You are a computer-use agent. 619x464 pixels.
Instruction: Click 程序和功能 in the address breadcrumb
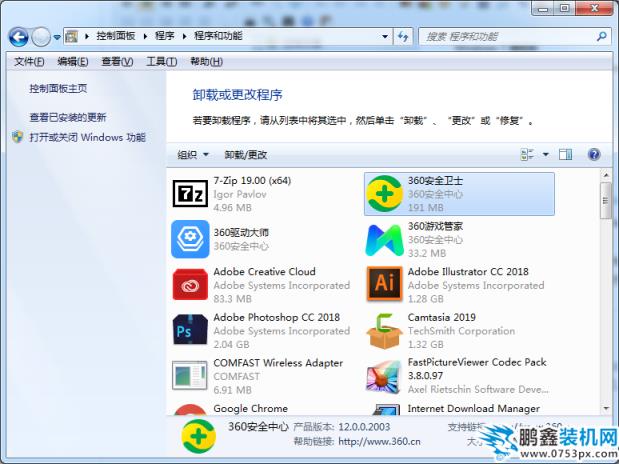pyautogui.click(x=218, y=36)
